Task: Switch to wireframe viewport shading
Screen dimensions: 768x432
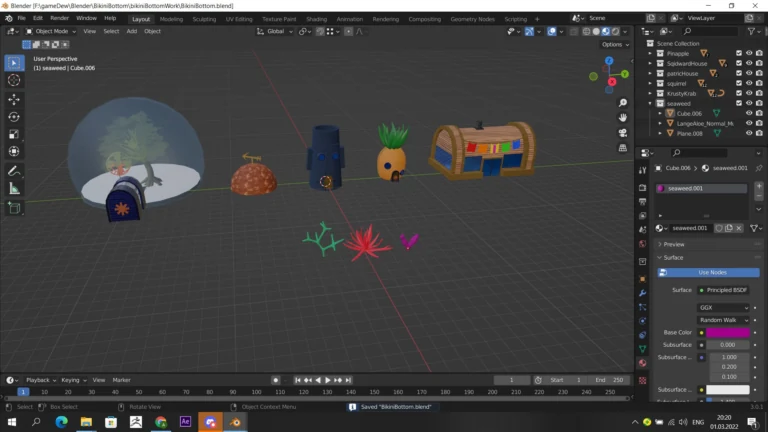Action: [586, 31]
